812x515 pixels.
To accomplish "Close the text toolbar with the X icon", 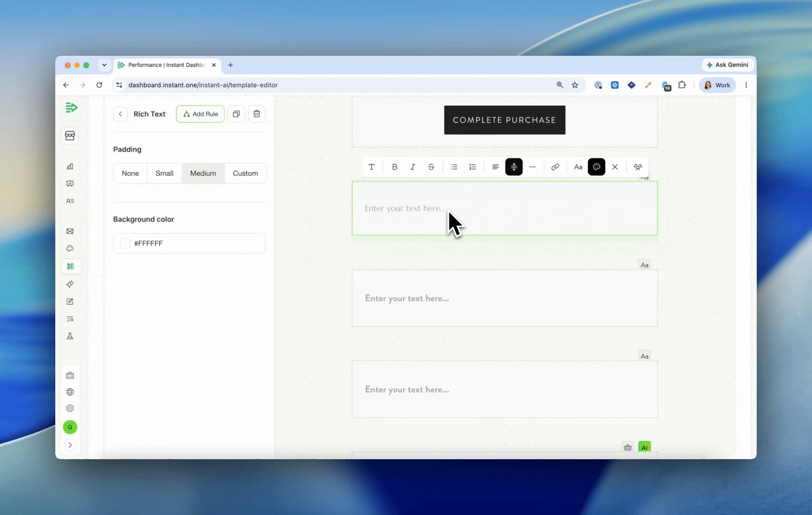I will pos(615,167).
